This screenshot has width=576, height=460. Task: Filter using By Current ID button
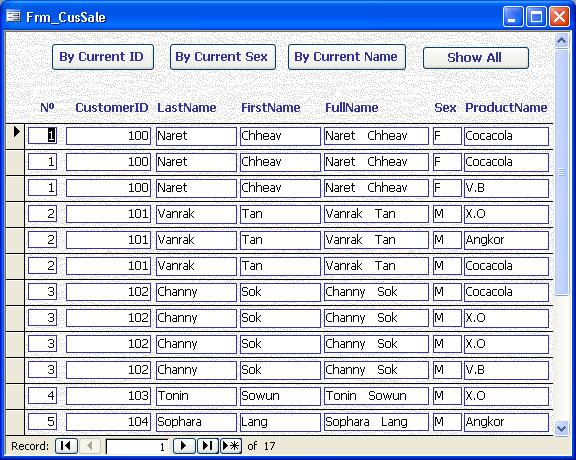click(103, 57)
